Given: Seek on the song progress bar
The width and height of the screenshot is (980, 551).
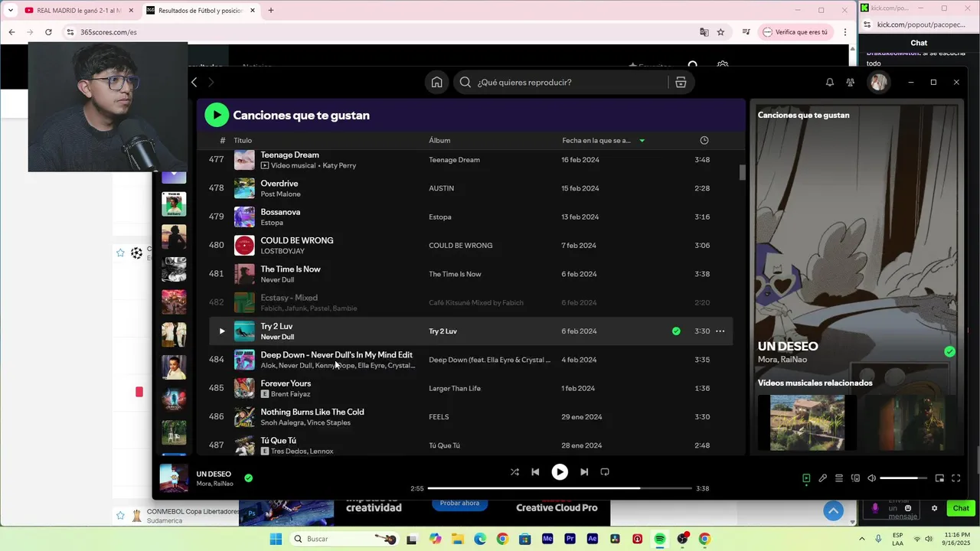Looking at the screenshot, I should (x=560, y=488).
